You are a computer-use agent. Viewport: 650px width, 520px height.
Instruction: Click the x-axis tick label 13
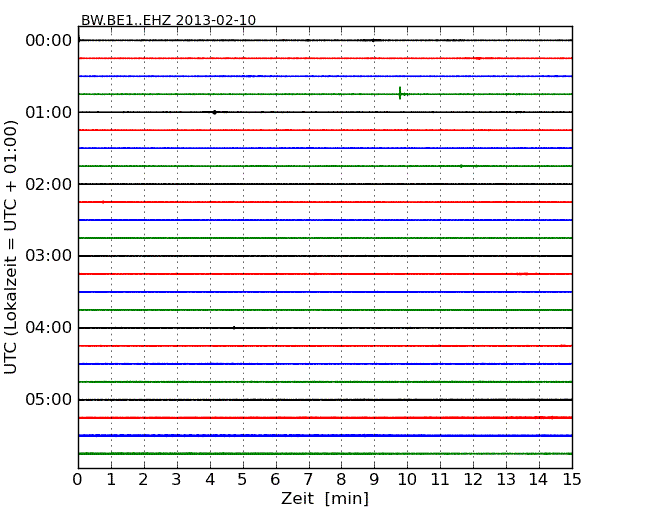coord(506,479)
